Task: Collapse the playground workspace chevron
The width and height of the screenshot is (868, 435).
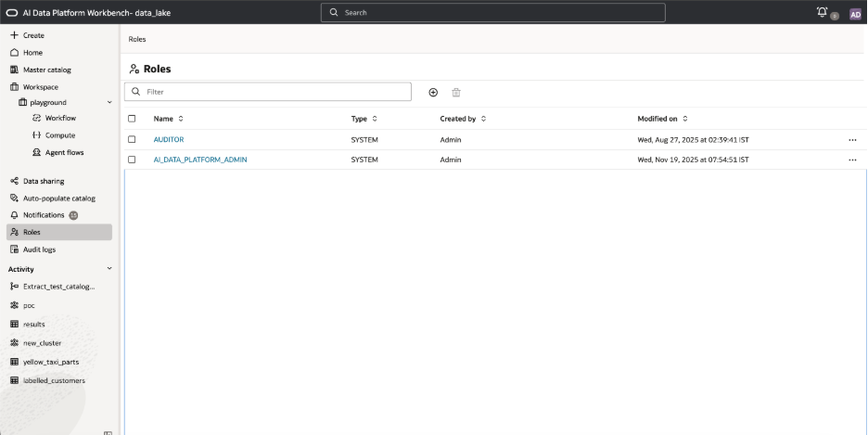Action: click(x=109, y=102)
